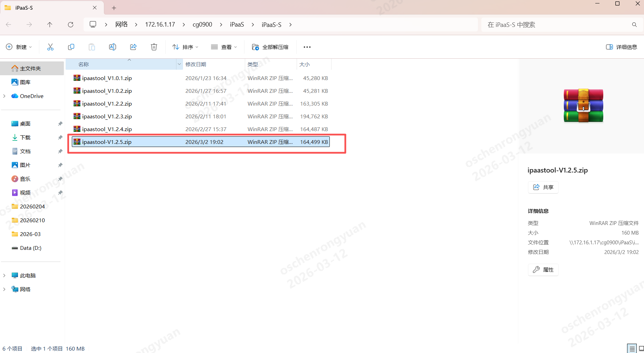Click the 全部解压缩 extract all button
The height and width of the screenshot is (353, 644).
click(x=270, y=47)
